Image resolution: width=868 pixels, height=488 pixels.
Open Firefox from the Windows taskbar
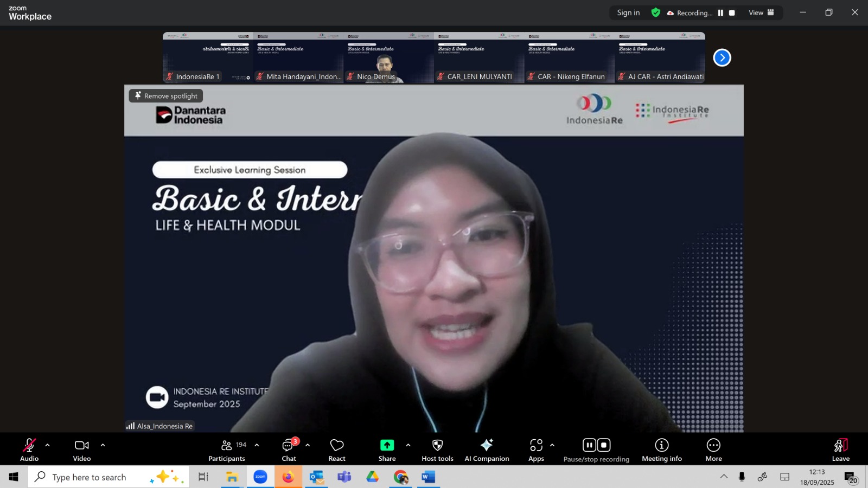coord(288,477)
